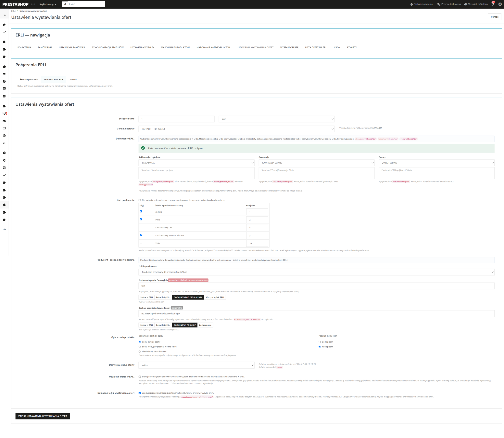Open the Customers account icon in sidebar
Screen dimensions: 504x438
4,81
